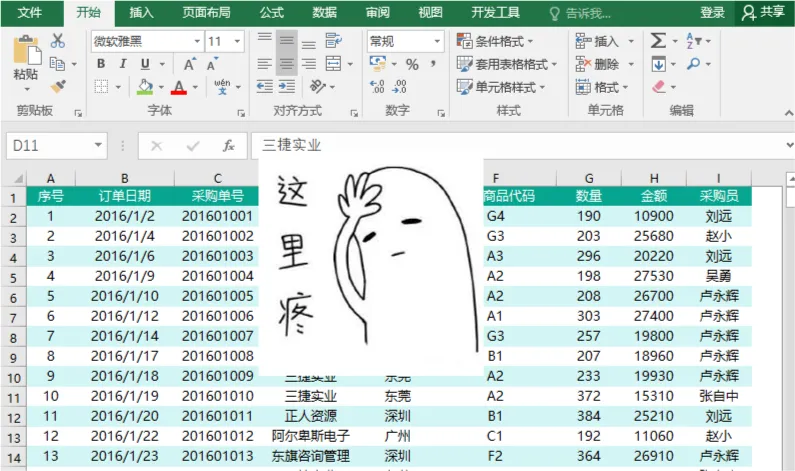
Task: Click Clear eraser icon
Action: tap(659, 87)
